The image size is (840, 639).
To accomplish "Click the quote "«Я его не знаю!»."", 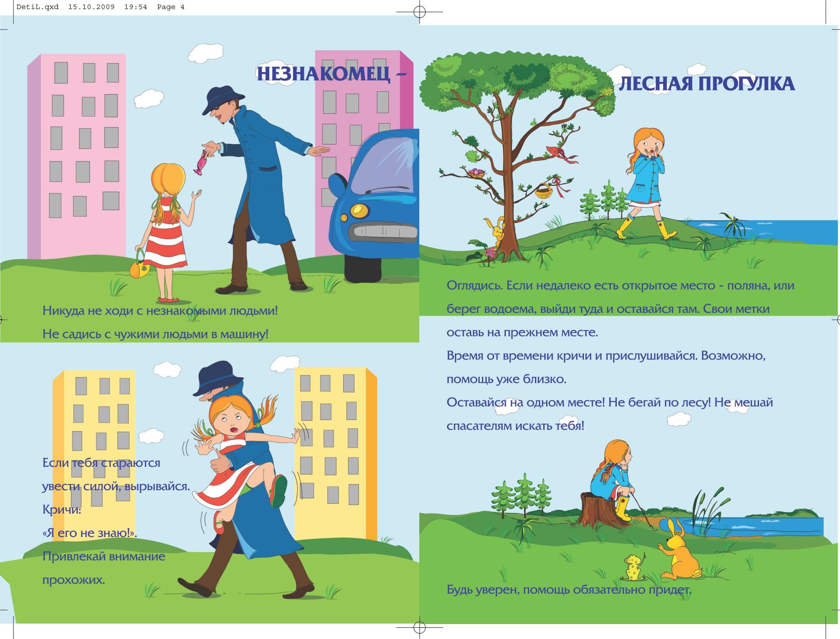I will point(89,533).
